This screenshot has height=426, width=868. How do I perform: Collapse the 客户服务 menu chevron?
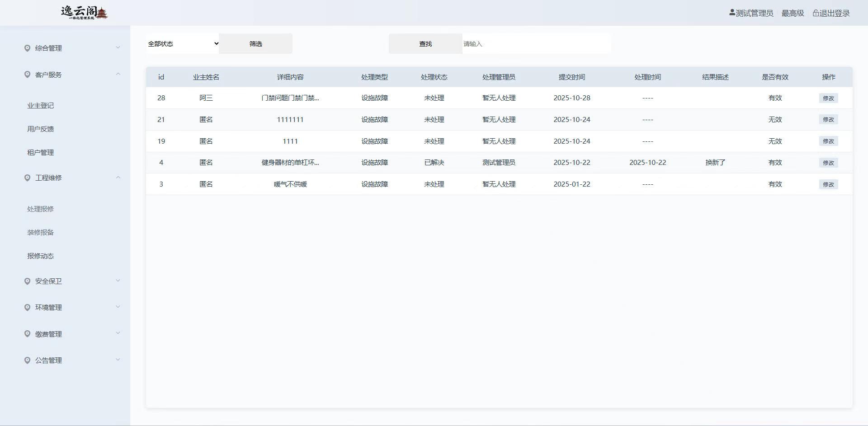pos(118,74)
